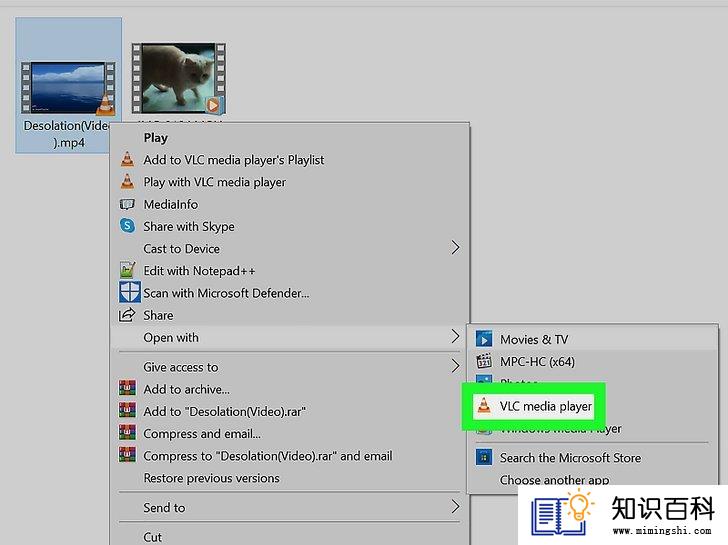Image resolution: width=728 pixels, height=545 pixels.
Task: Select Choose another app
Action: coord(554,480)
